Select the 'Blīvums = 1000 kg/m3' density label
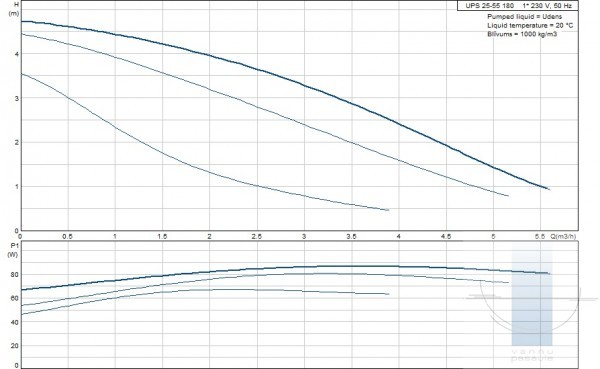The height and width of the screenshot is (369, 600). tap(522, 34)
